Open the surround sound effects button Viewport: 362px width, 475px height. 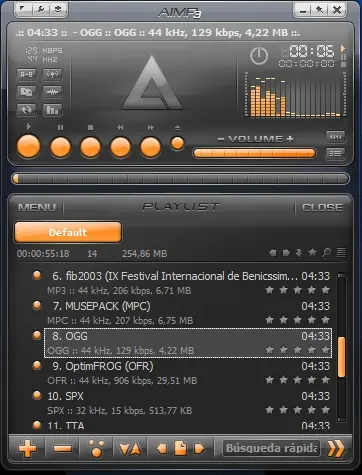[x=52, y=75]
